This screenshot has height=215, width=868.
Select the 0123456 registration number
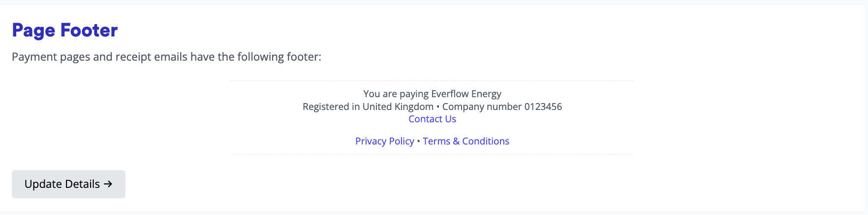(x=543, y=107)
